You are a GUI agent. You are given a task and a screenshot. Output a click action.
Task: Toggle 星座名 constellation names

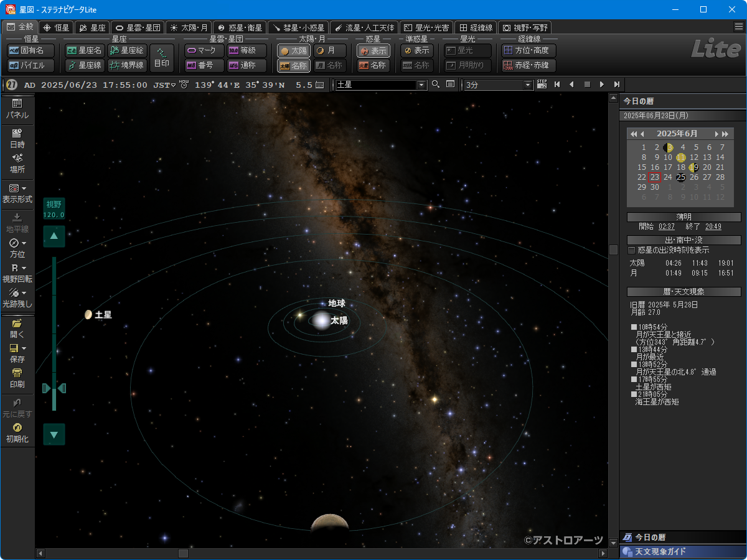coord(84,50)
